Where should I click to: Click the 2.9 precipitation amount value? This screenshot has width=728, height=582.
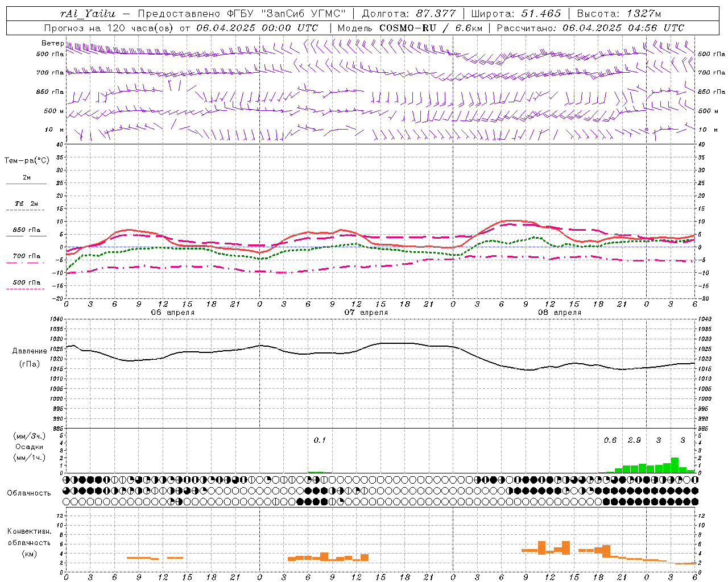tap(634, 440)
